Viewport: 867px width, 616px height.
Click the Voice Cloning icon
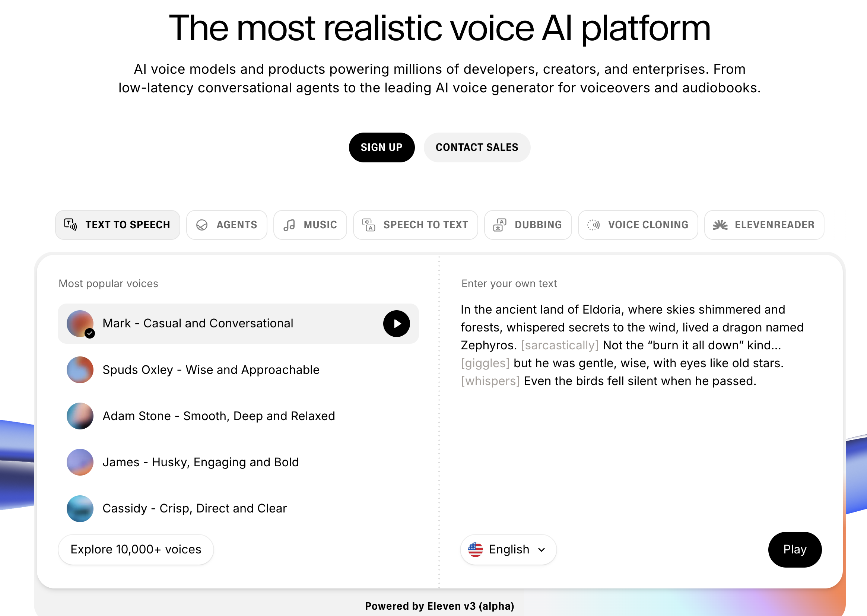click(x=593, y=225)
